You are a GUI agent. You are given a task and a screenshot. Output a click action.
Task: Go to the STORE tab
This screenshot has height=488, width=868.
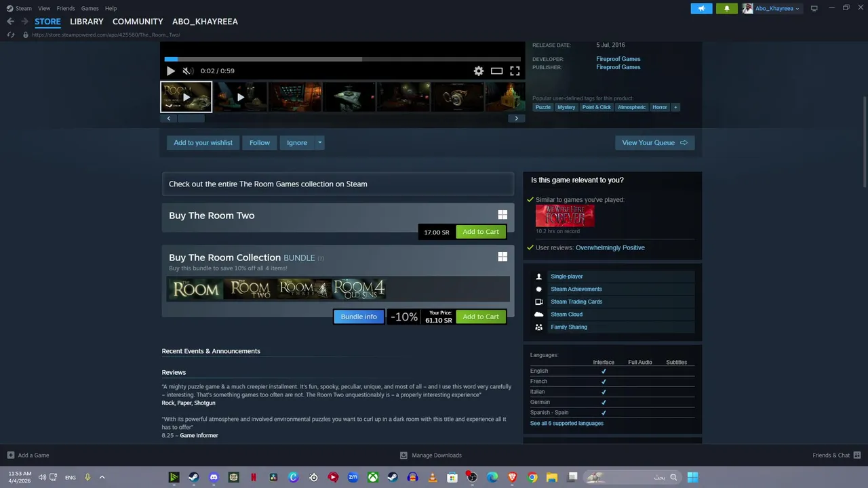(47, 22)
